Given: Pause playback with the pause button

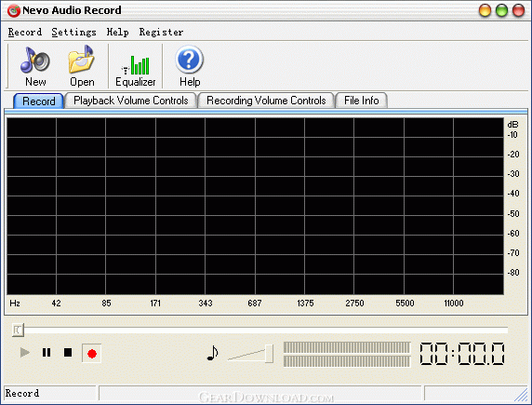Looking at the screenshot, I should (x=47, y=353).
